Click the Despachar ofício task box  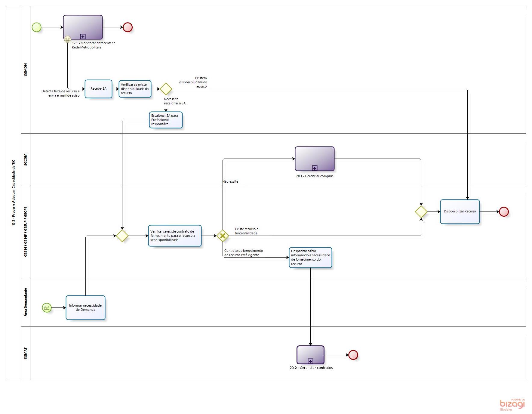point(310,258)
